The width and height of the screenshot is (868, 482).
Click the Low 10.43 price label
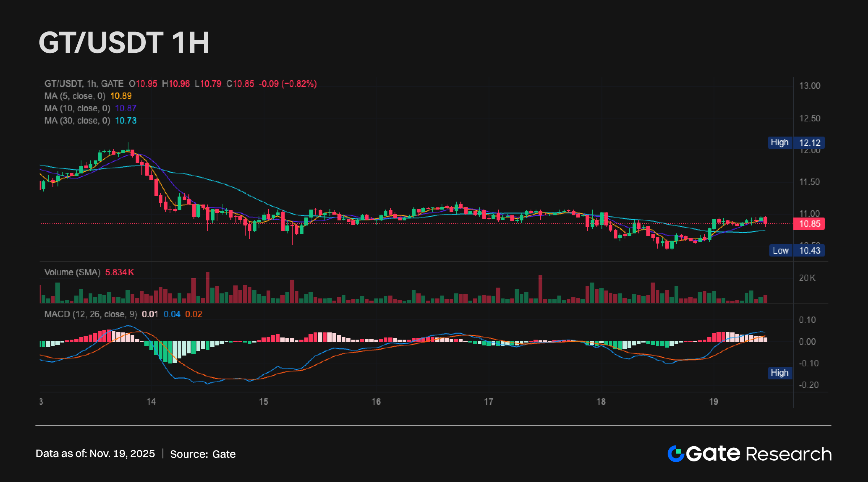797,250
